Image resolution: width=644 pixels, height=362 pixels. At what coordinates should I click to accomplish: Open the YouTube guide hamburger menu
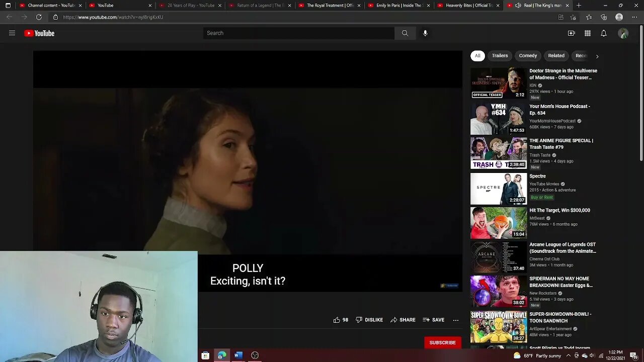12,33
